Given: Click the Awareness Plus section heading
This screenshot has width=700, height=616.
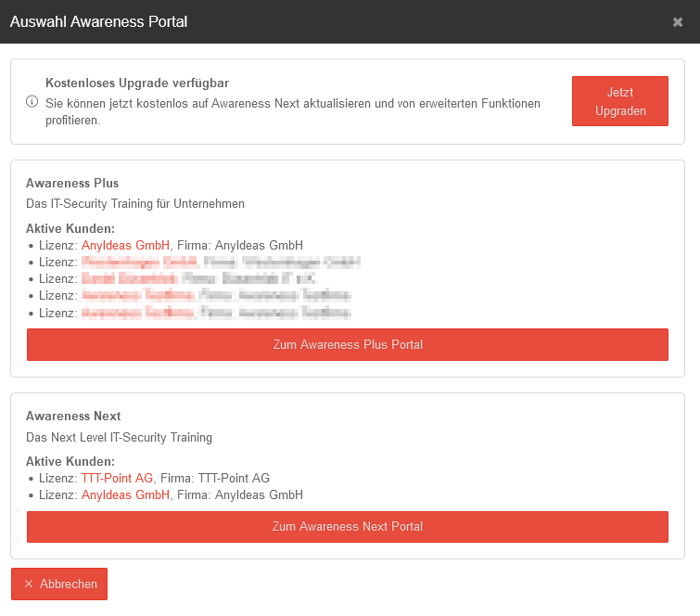Looking at the screenshot, I should [x=72, y=183].
